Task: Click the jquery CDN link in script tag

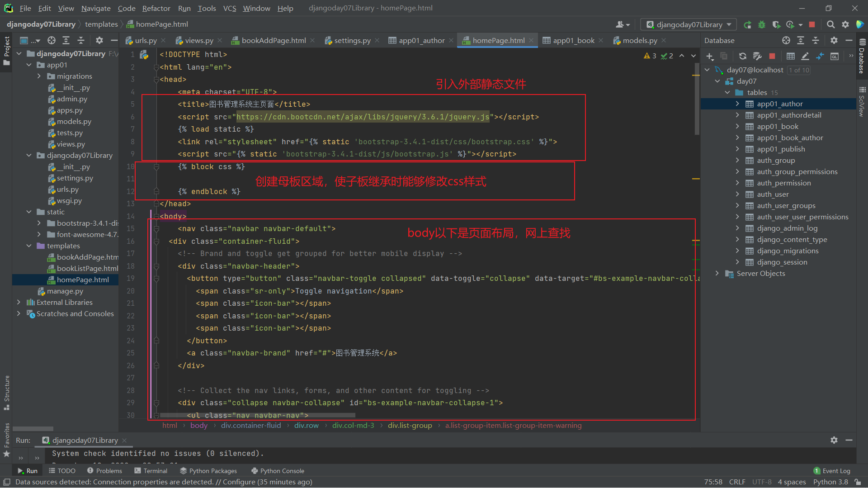Action: tap(363, 117)
